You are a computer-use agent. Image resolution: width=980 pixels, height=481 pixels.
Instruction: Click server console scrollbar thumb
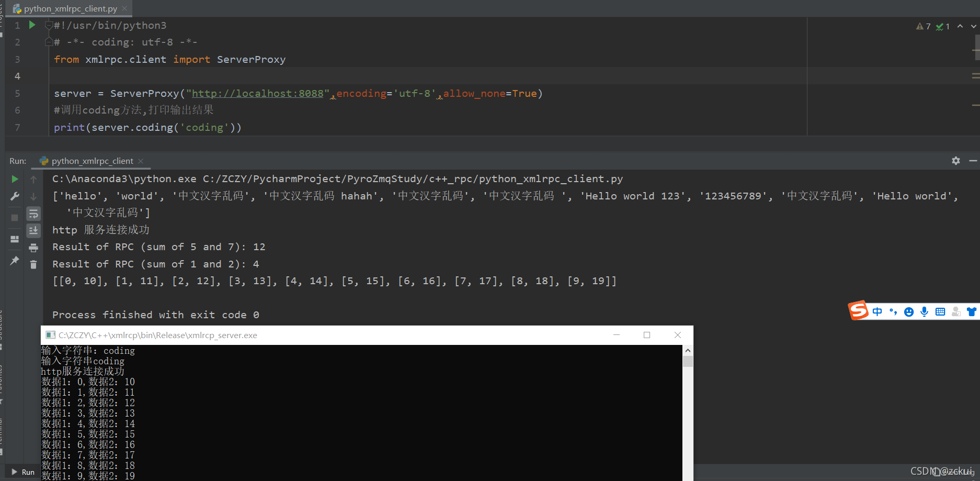tap(688, 361)
